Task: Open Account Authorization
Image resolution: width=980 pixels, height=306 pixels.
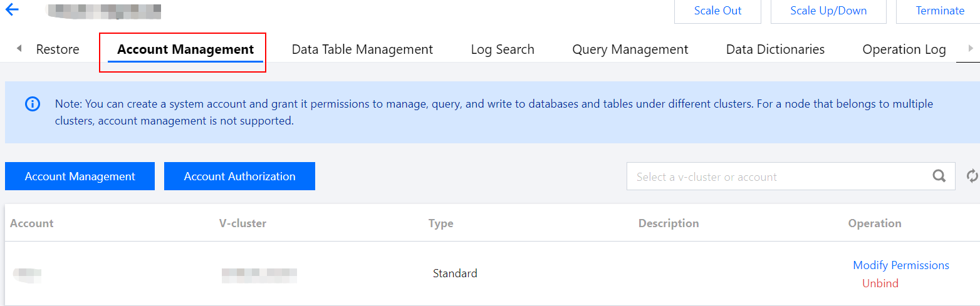Action: coord(239,176)
